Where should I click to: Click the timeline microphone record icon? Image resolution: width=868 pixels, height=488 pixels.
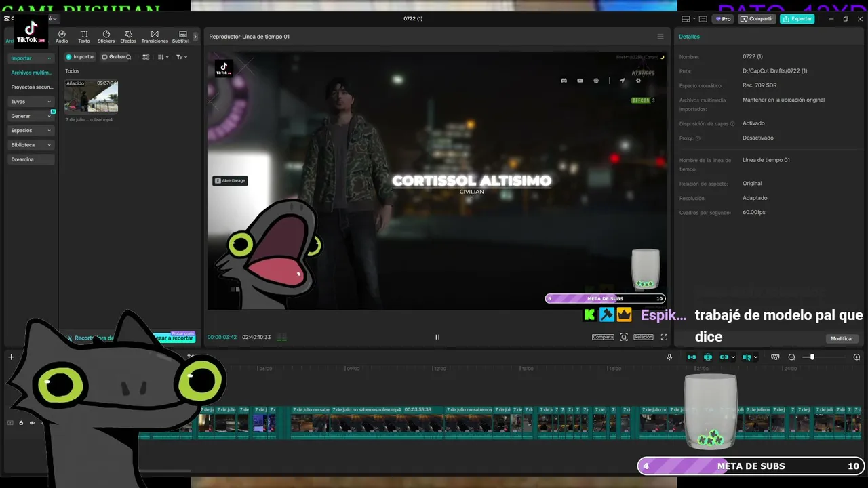coord(669,357)
